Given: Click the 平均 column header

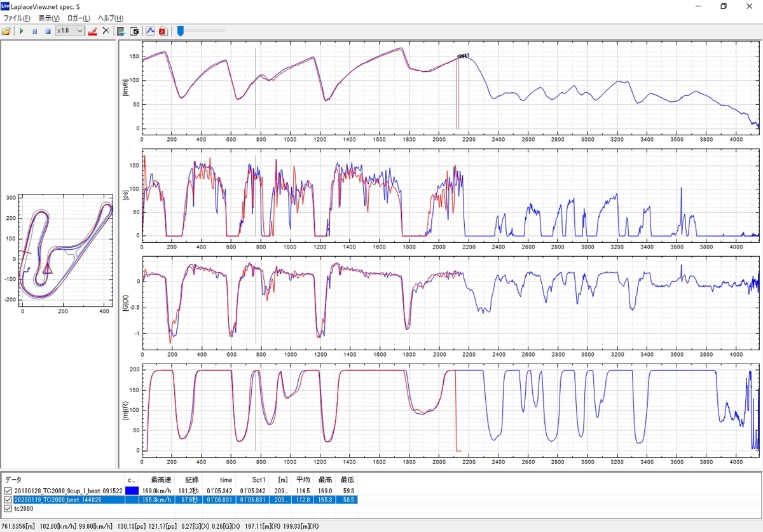Looking at the screenshot, I should (303, 480).
